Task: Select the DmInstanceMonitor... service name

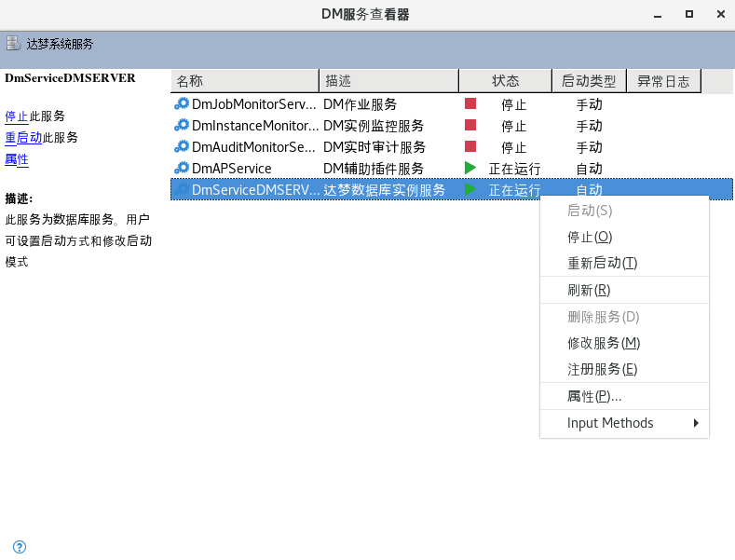Action: coord(255,126)
